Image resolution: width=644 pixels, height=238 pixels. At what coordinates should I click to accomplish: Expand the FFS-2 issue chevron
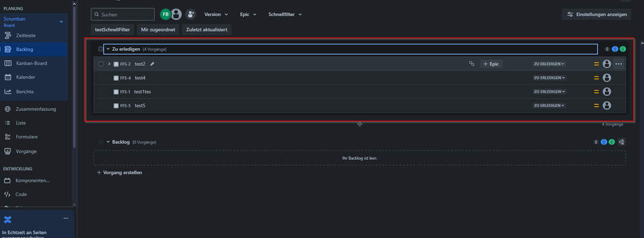(109, 64)
